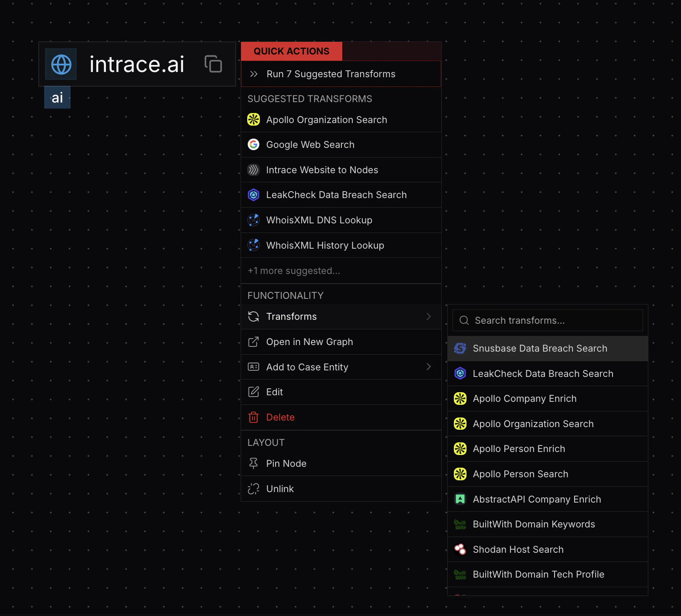Click the Add to Case Entity card icon
The width and height of the screenshot is (681, 616).
pos(254,367)
